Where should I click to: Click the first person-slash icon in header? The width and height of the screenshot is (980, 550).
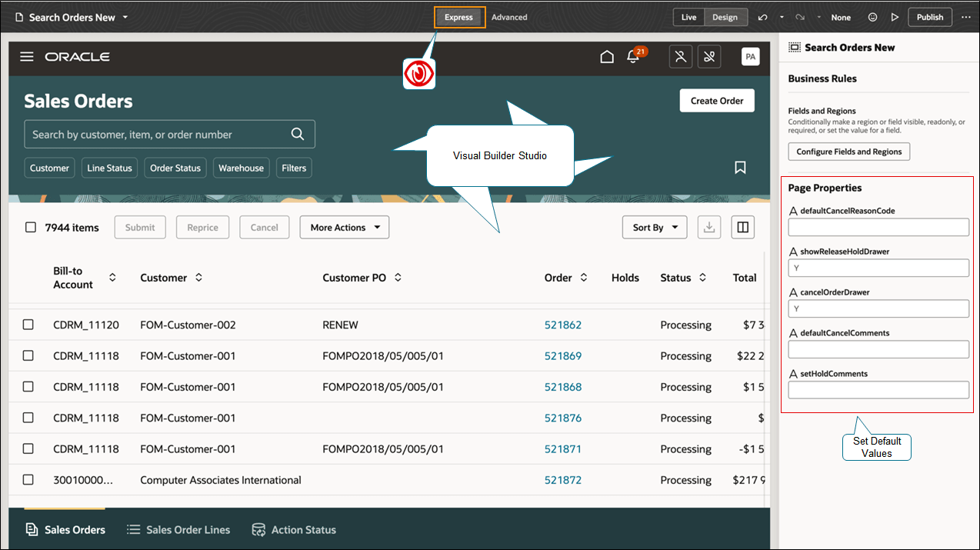pyautogui.click(x=681, y=57)
